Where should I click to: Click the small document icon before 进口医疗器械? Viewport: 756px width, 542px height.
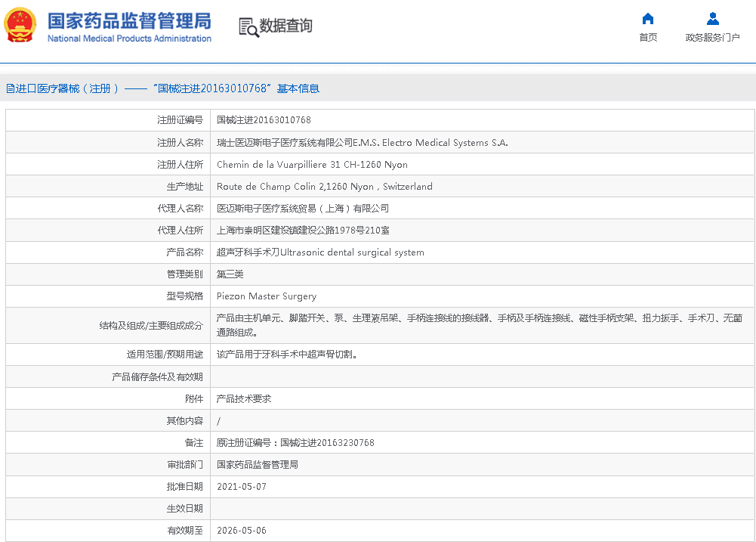10,88
